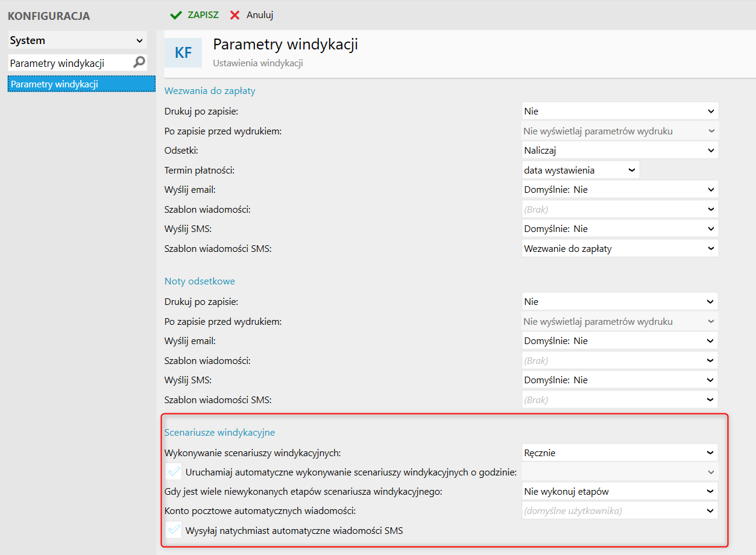
Task: Toggle Wysyłaj natychmiast automatyczne wiadomości SMS checkbox
Action: tap(174, 530)
